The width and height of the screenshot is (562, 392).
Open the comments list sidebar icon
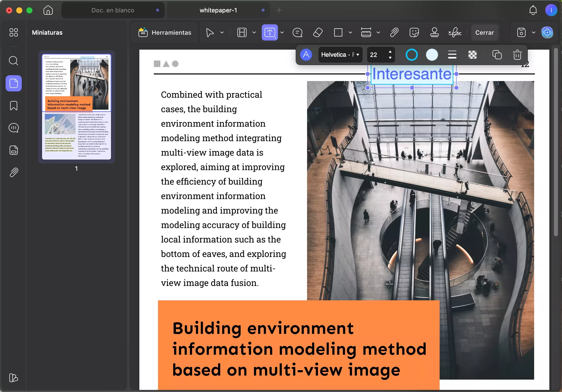point(14,128)
